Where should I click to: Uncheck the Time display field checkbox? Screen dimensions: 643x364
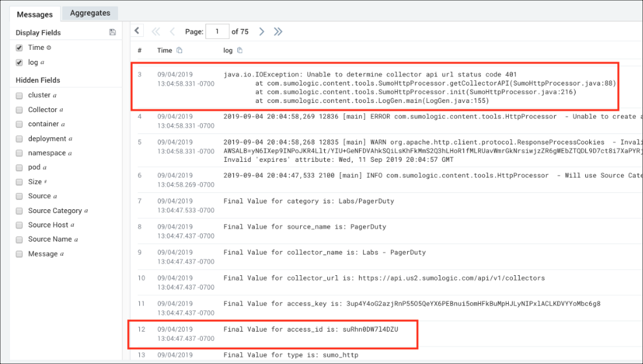pyautogui.click(x=19, y=48)
